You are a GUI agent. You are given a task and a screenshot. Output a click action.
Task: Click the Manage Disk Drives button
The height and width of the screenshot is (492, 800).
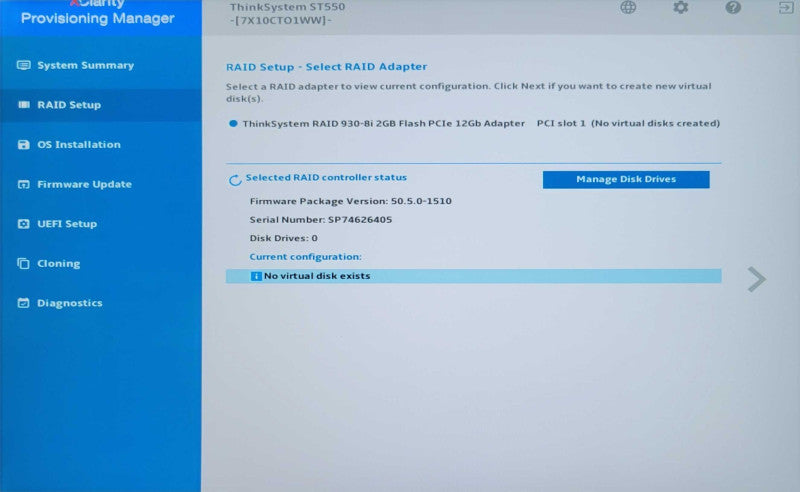coord(626,180)
